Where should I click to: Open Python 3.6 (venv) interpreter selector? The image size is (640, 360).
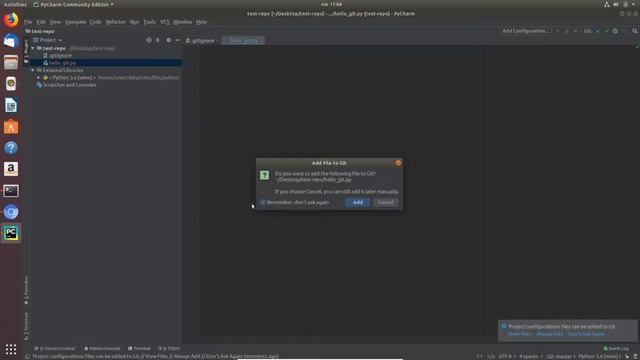600,356
